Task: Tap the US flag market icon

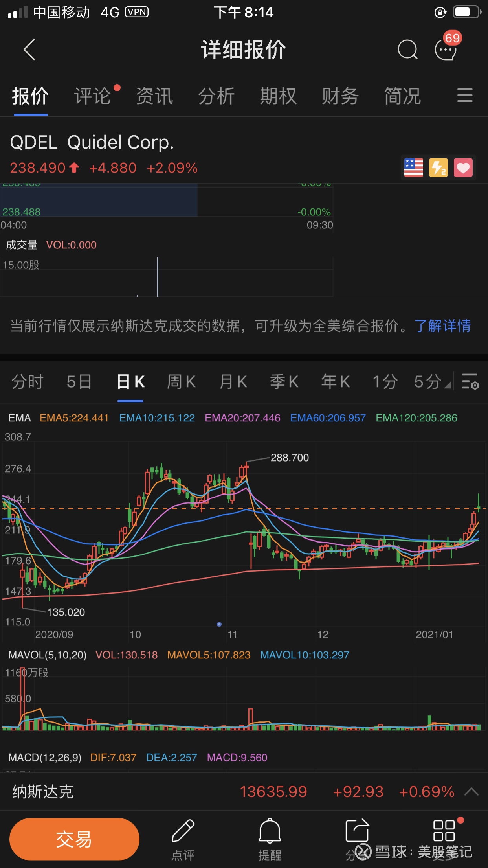Action: pyautogui.click(x=414, y=168)
